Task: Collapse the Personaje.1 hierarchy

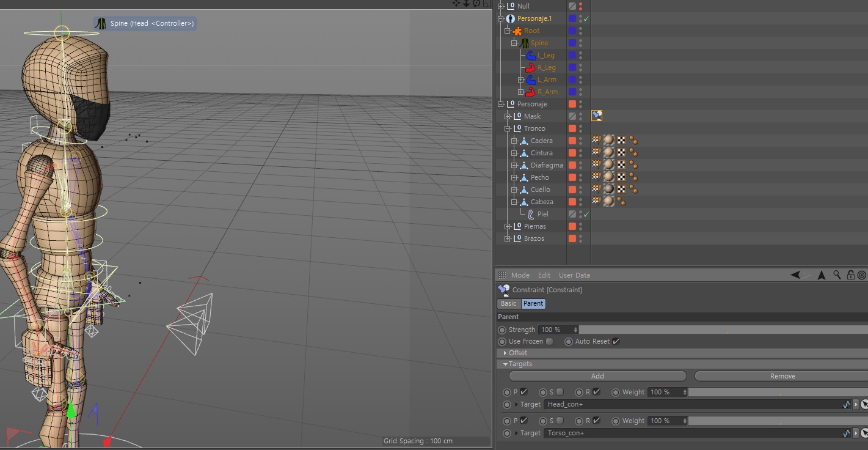Action: (x=501, y=18)
